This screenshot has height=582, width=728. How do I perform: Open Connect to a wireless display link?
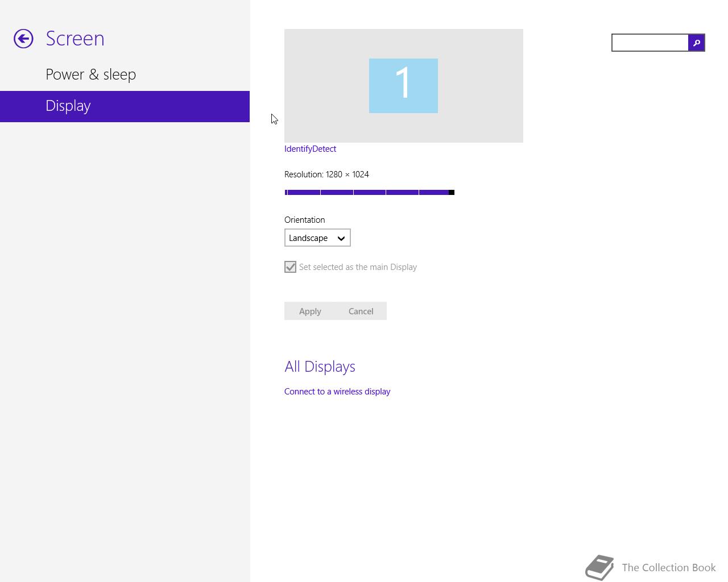click(337, 392)
